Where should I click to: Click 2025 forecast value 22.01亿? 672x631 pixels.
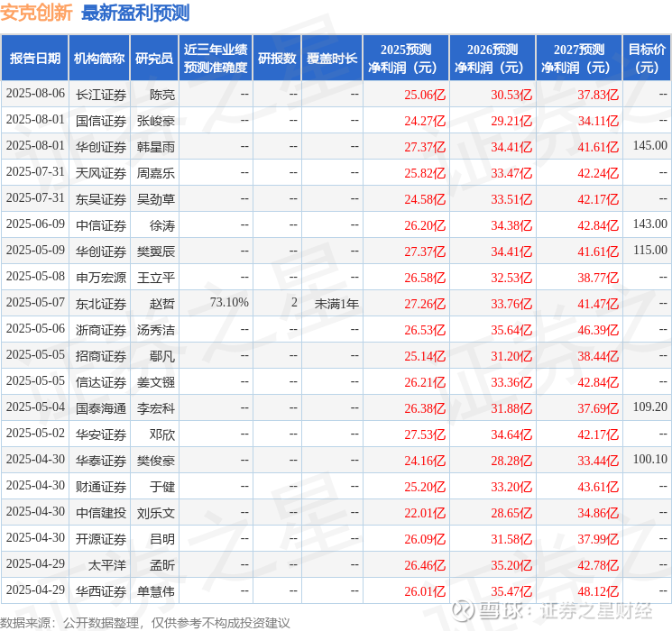pyautogui.click(x=425, y=513)
